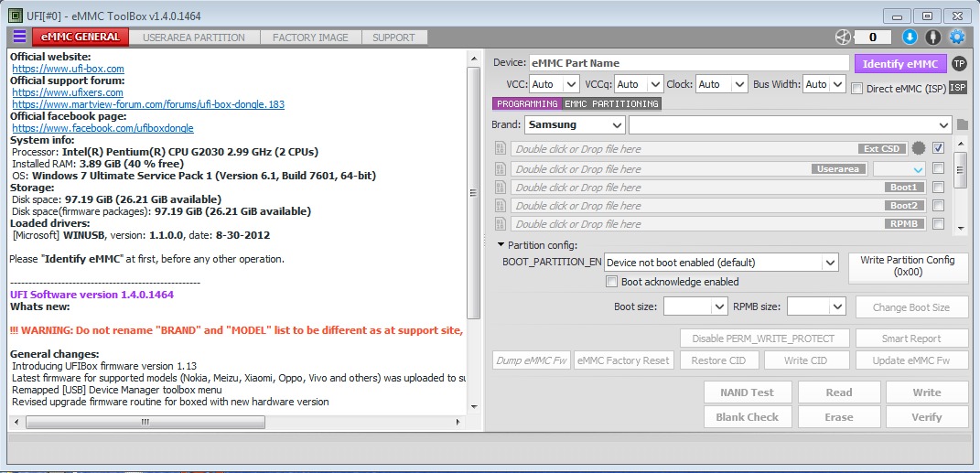Open the empty model dropdown beside Brand
The image size is (980, 473).
click(x=791, y=124)
